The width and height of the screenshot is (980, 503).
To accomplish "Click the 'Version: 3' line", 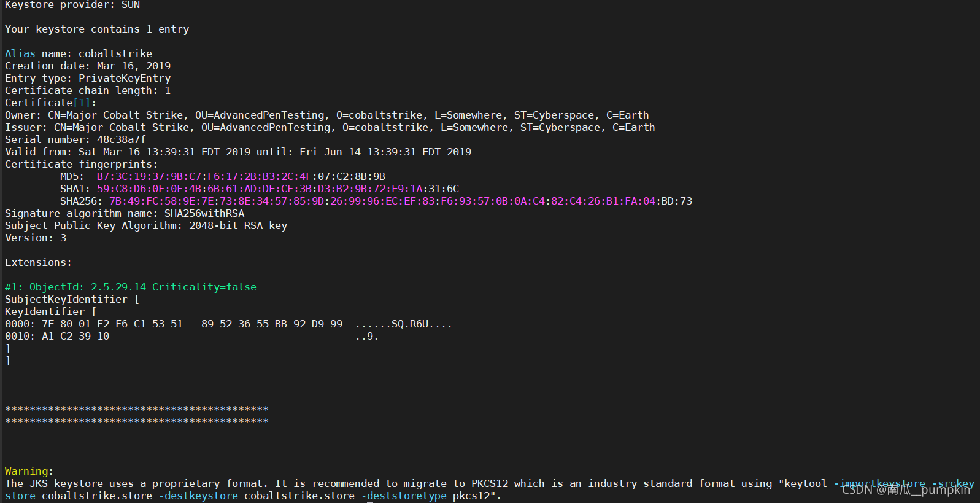I will [36, 238].
